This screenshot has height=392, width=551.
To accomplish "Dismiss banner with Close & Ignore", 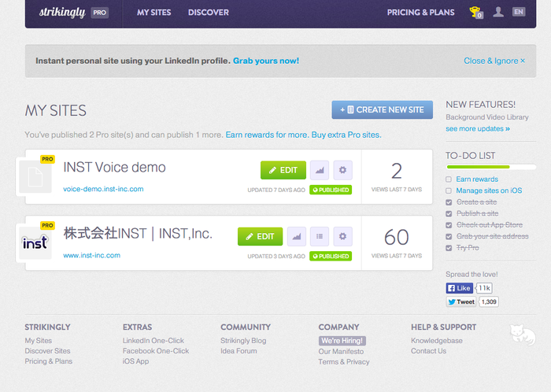I will 494,61.
